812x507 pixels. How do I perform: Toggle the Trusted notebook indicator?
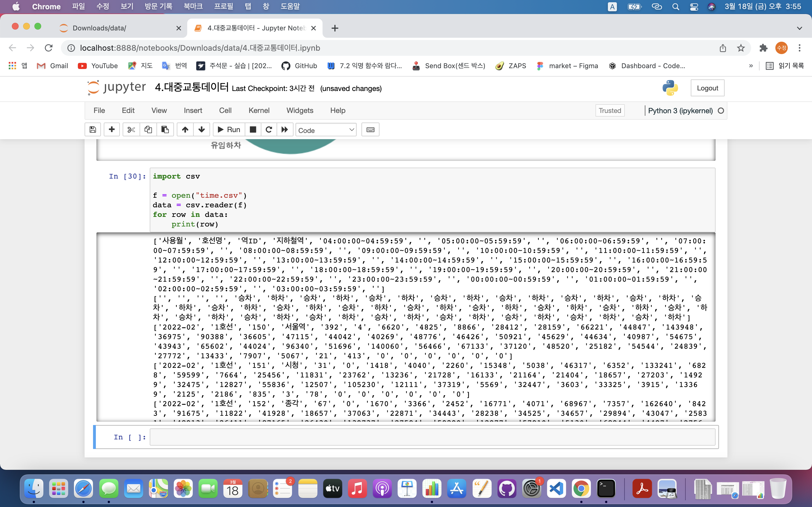pos(610,111)
